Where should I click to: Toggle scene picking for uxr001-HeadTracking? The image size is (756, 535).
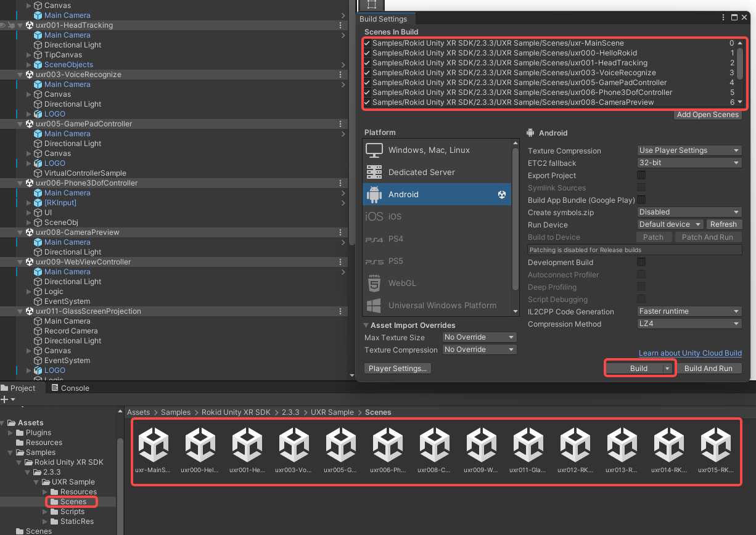12,25
